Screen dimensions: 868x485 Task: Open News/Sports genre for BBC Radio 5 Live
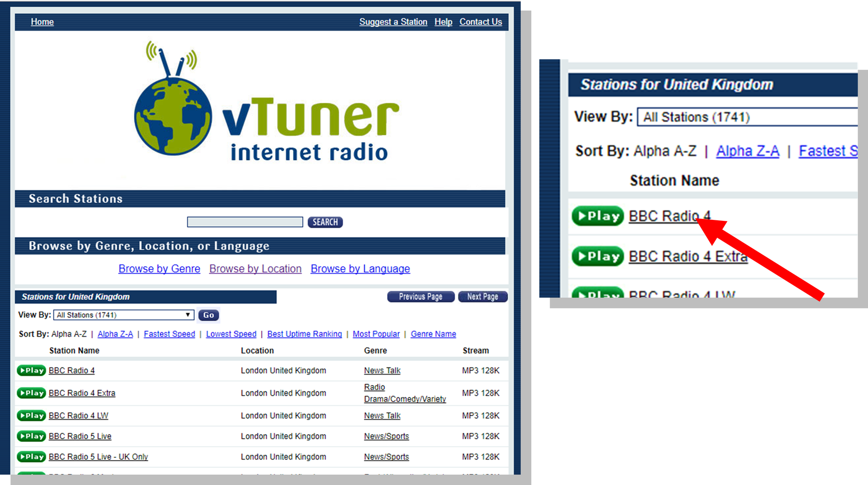(387, 436)
